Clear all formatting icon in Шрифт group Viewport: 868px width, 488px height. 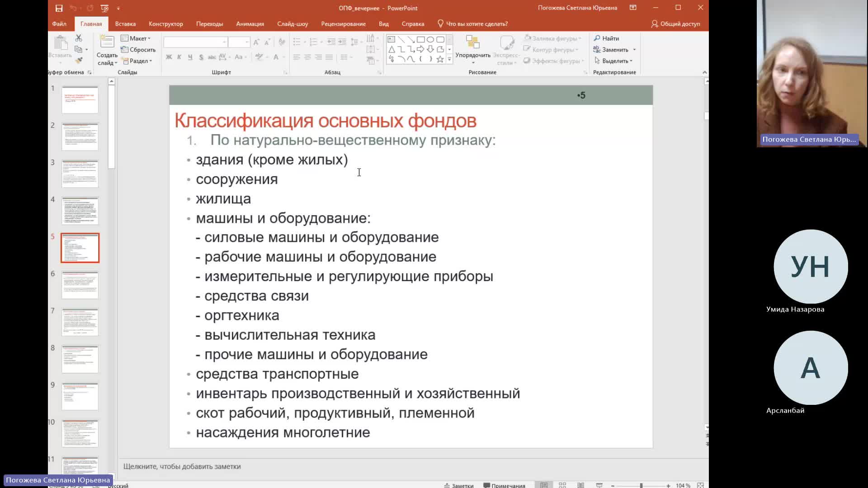(x=282, y=42)
